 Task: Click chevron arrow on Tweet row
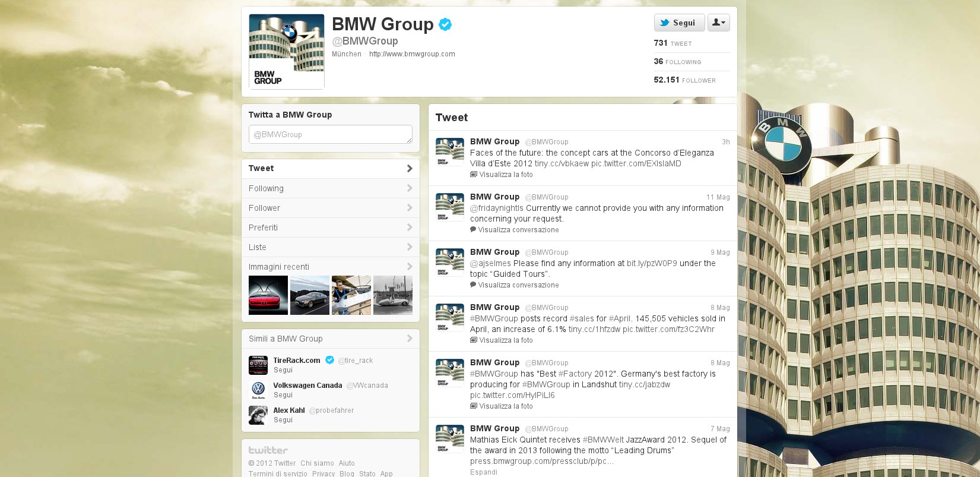[x=410, y=169]
